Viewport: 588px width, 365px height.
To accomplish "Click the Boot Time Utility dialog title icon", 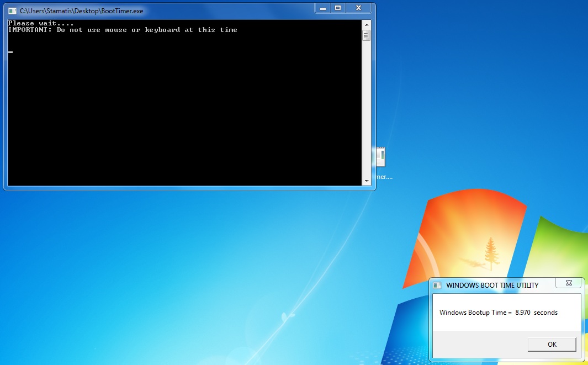I will pos(437,285).
